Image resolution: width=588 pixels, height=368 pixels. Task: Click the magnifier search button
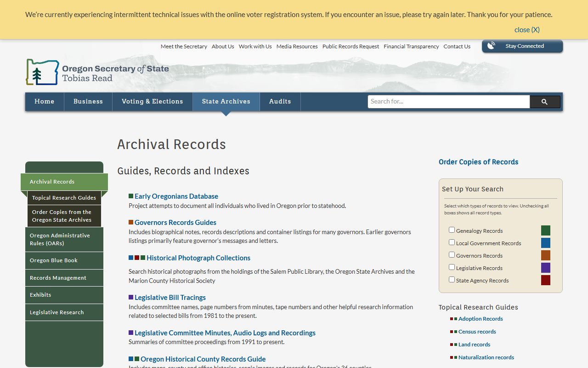coord(545,102)
